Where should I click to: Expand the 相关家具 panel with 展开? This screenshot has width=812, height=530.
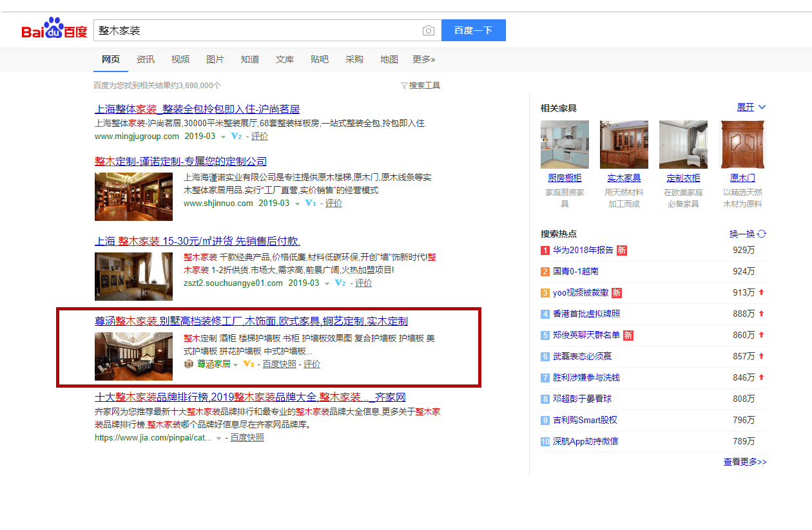click(751, 107)
